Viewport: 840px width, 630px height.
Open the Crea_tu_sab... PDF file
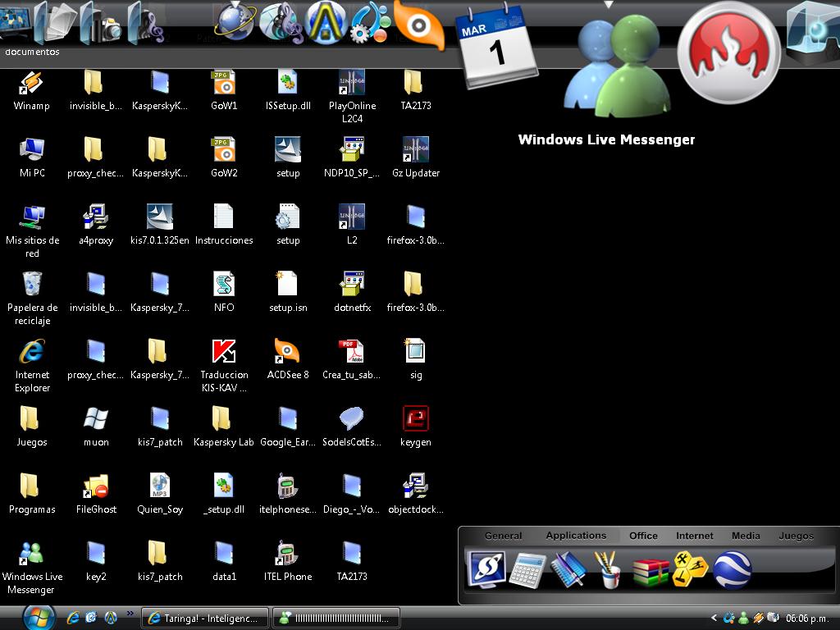click(351, 351)
